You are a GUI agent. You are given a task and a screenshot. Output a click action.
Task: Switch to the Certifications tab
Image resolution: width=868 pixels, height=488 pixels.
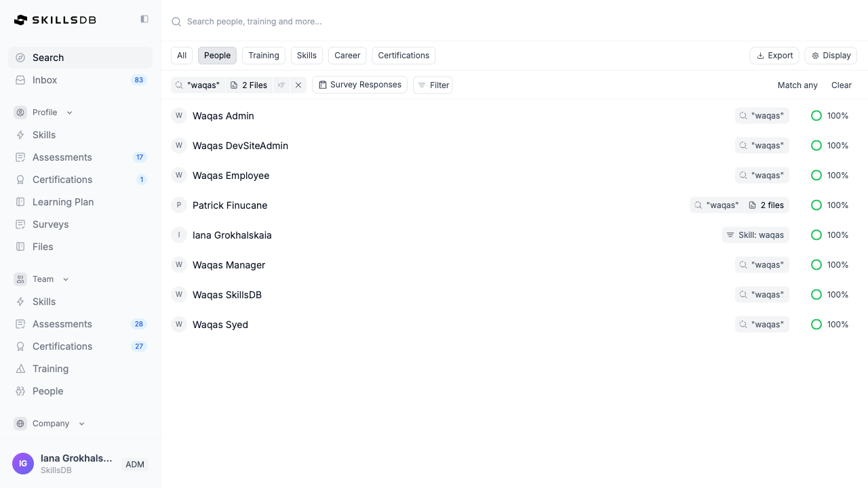[x=403, y=56]
